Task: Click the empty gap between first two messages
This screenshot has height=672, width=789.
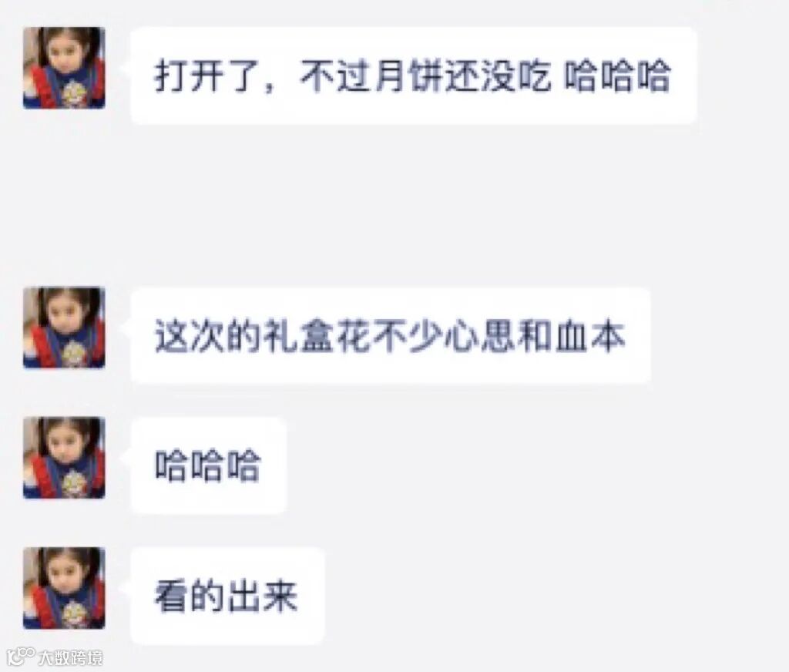Action: pyautogui.click(x=394, y=205)
